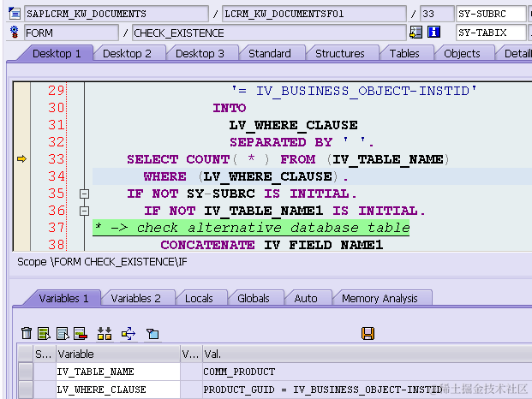Screen dimensions: 532x399
Task: Select the row selector for LV_WHERE_CLAUSE
Action: click(25, 390)
